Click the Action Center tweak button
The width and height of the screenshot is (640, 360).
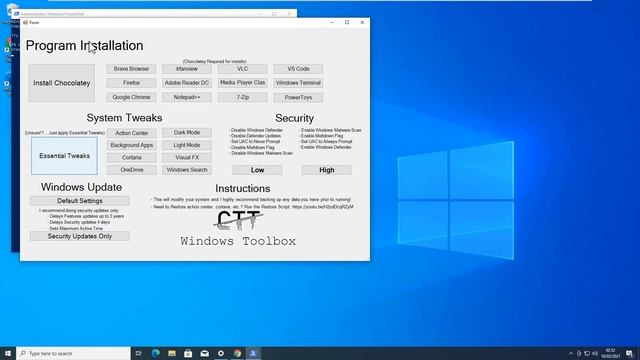point(131,133)
